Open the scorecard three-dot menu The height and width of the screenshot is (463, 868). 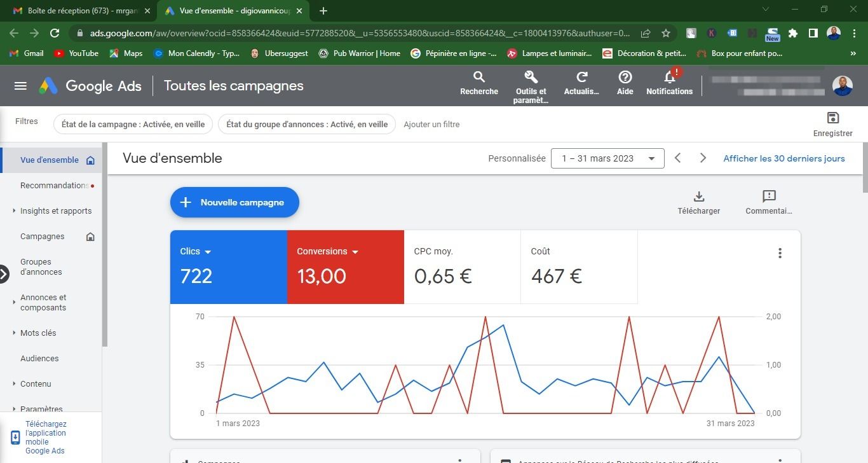coord(780,253)
